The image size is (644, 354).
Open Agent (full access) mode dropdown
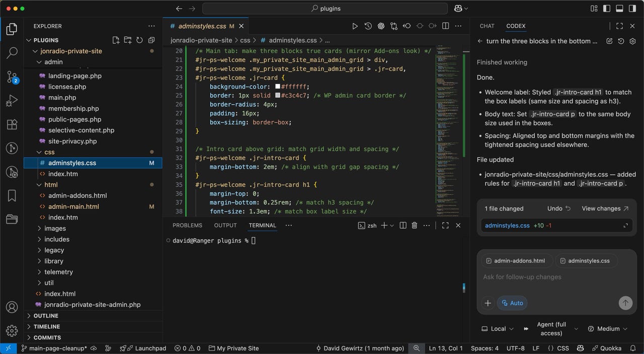pyautogui.click(x=551, y=329)
